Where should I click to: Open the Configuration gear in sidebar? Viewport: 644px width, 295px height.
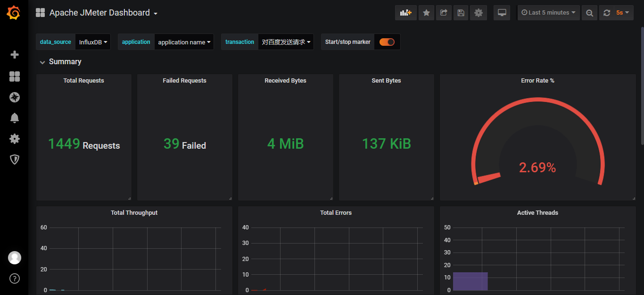15,139
